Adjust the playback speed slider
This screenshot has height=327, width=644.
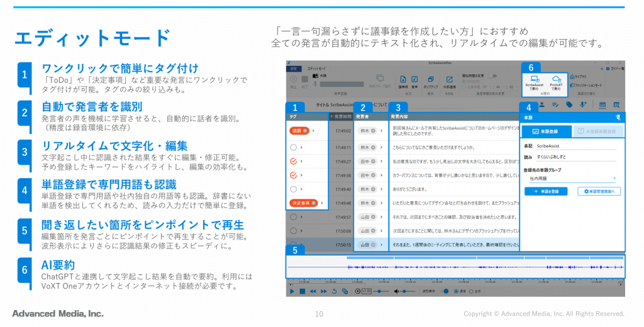tap(380, 291)
